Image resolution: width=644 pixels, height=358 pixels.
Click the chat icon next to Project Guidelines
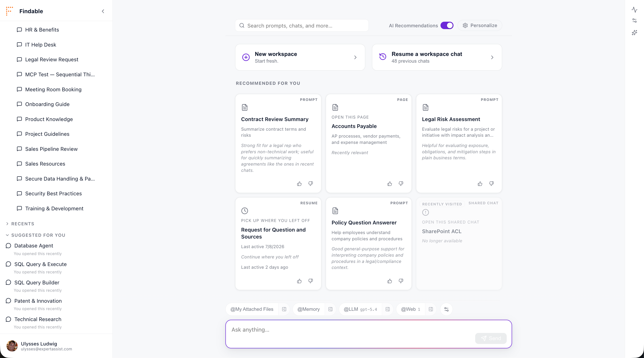click(x=19, y=134)
